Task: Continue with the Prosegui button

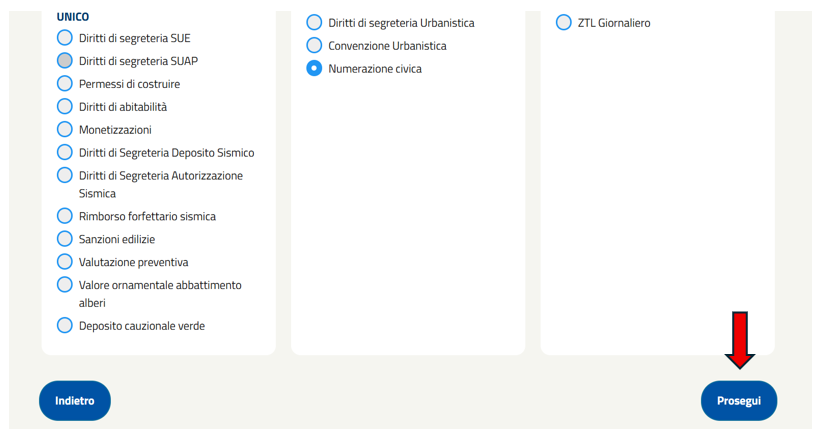Action: [x=739, y=401]
